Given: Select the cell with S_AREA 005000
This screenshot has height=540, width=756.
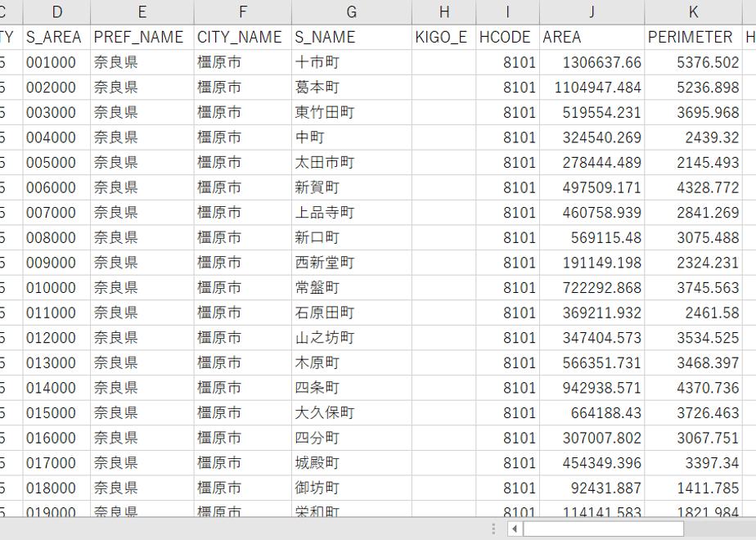Looking at the screenshot, I should click(57, 163).
